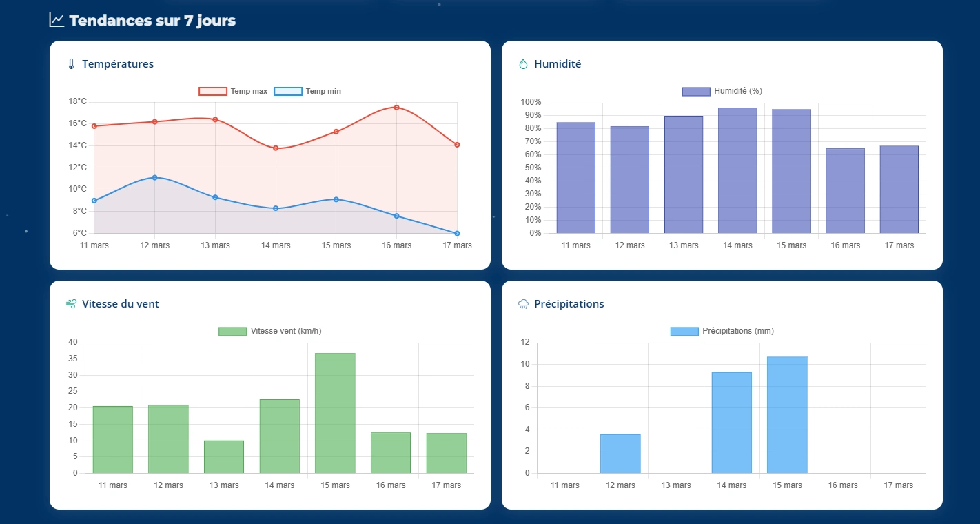Click the red Temp max legend color box
Screen dimensions: 980x524
coord(213,91)
